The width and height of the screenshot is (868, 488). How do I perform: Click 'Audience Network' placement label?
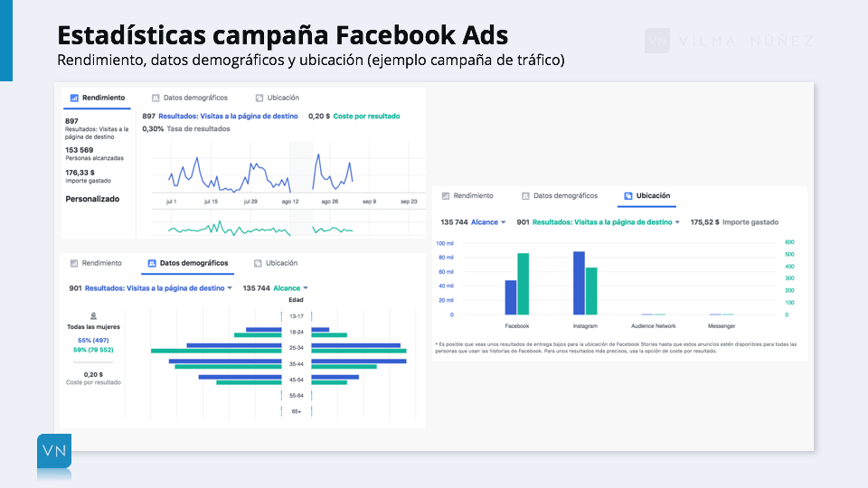pyautogui.click(x=653, y=326)
